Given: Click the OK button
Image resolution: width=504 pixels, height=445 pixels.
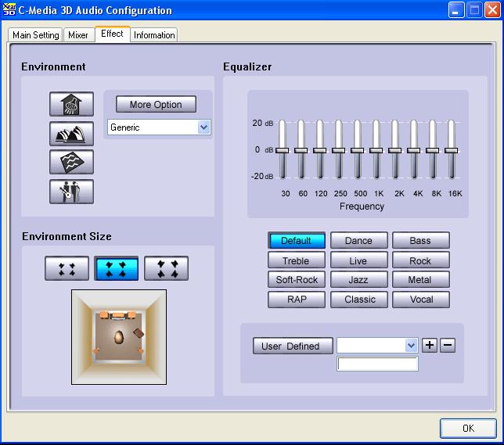Looking at the screenshot, I should coord(468,428).
